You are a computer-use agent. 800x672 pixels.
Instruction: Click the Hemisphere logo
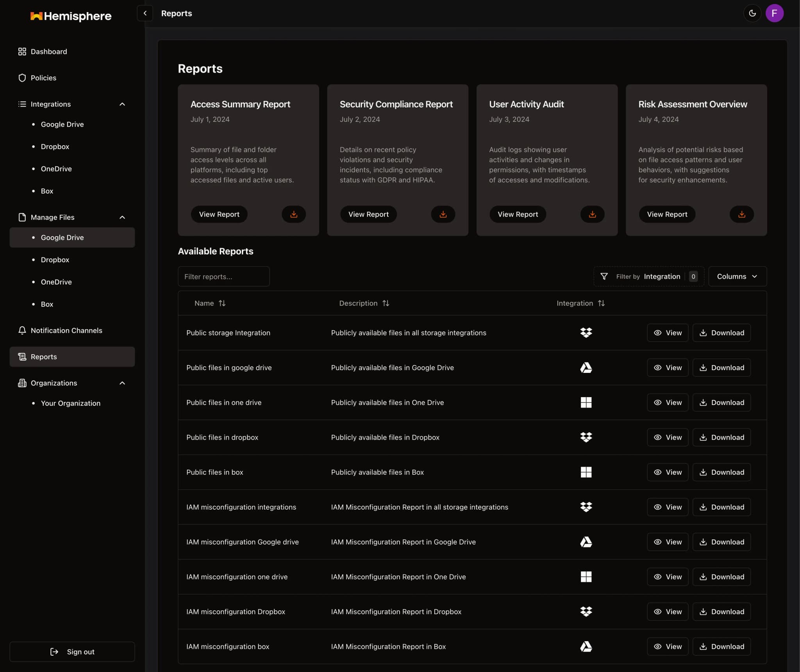(x=71, y=16)
